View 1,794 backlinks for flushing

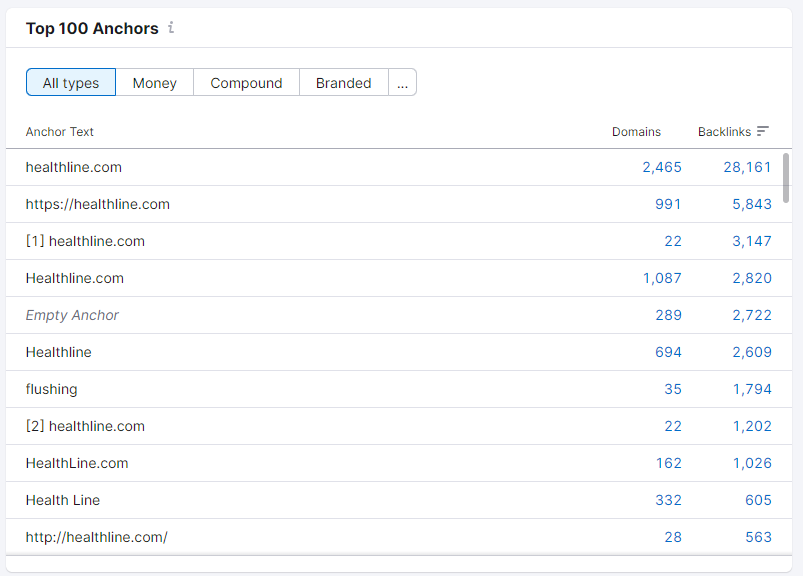752,389
